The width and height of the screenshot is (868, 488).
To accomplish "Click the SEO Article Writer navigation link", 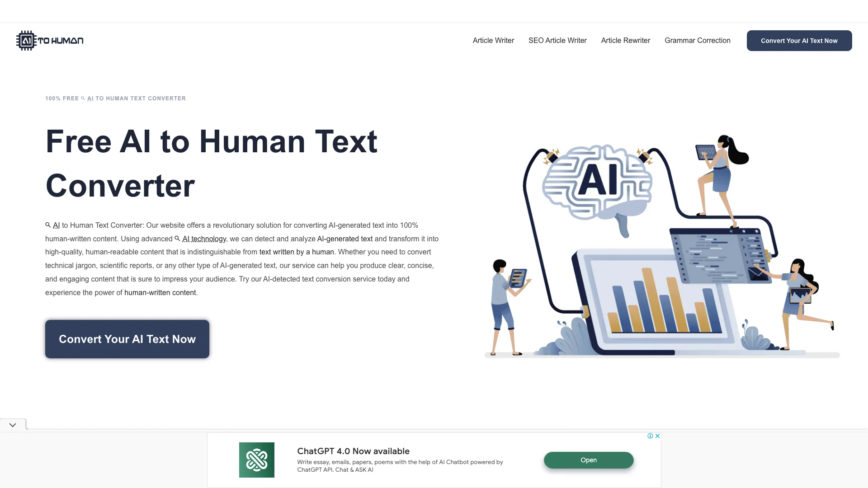I will pyautogui.click(x=557, y=41).
